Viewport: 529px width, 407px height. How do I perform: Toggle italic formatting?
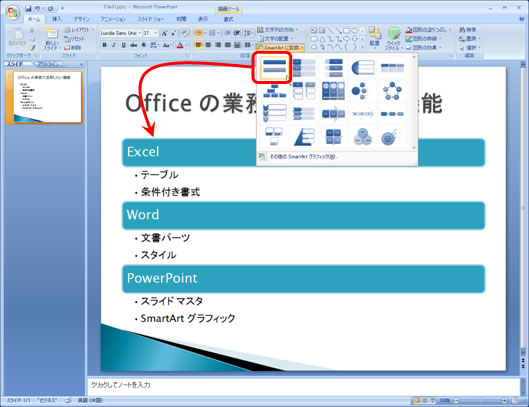tap(114, 45)
